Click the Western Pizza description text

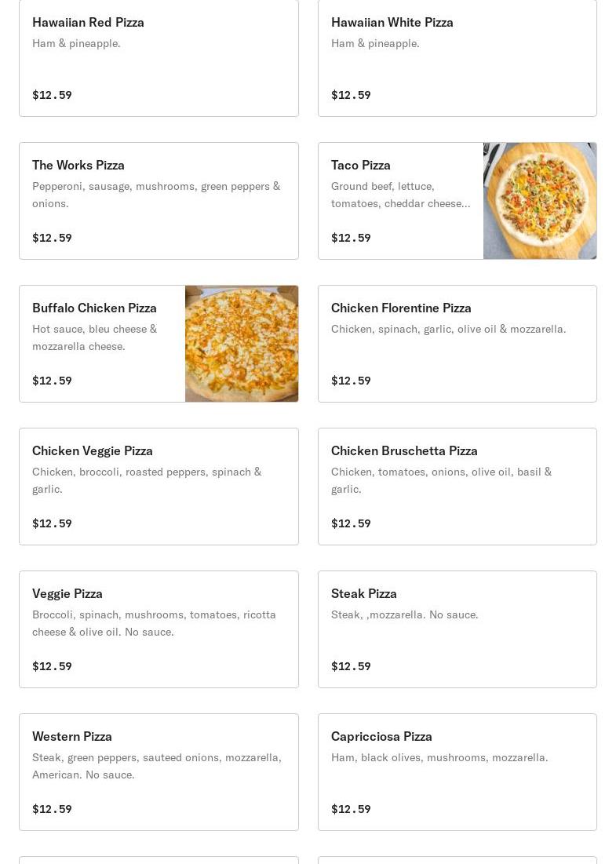point(157,766)
